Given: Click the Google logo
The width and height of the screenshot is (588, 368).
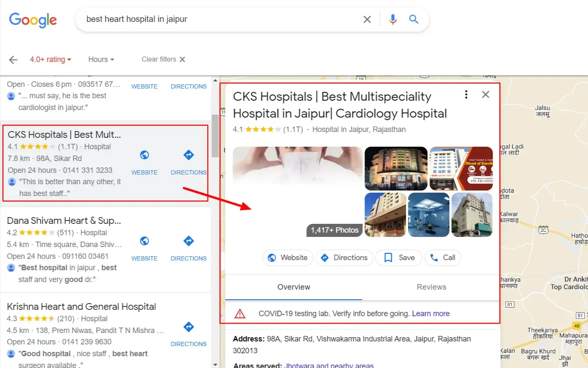Looking at the screenshot, I should click(x=33, y=20).
